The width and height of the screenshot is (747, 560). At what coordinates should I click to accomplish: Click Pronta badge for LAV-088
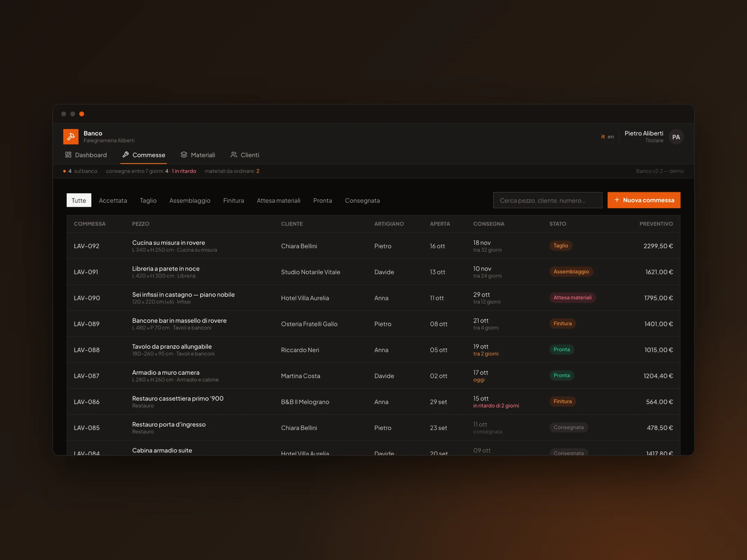[562, 349]
